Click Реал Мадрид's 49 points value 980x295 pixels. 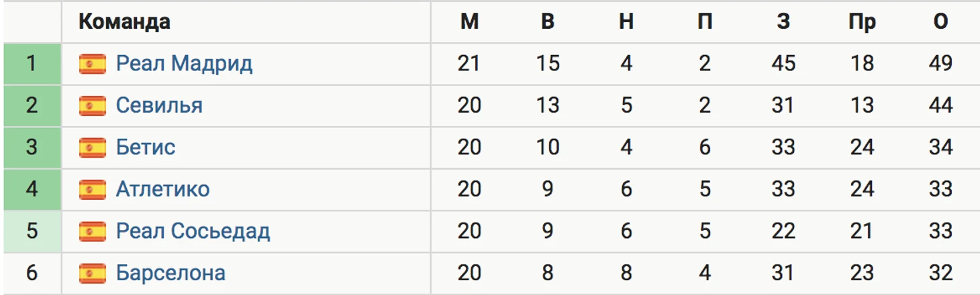click(x=940, y=64)
